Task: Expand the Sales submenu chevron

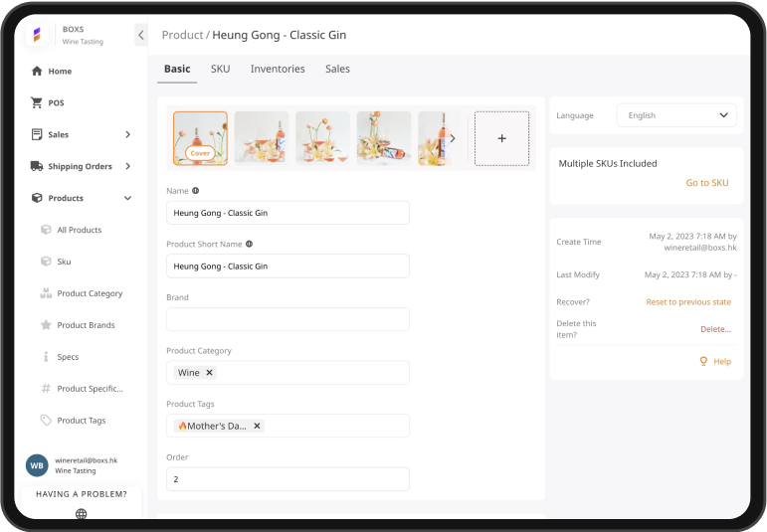Action: point(127,134)
